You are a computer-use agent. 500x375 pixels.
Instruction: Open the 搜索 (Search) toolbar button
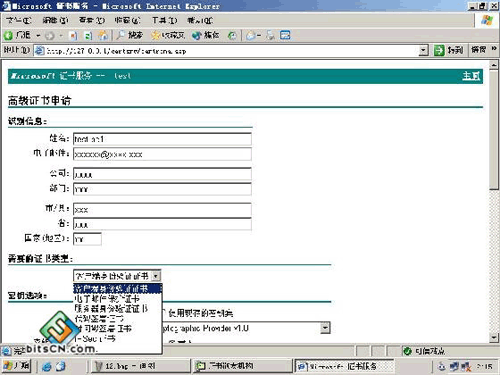130,35
